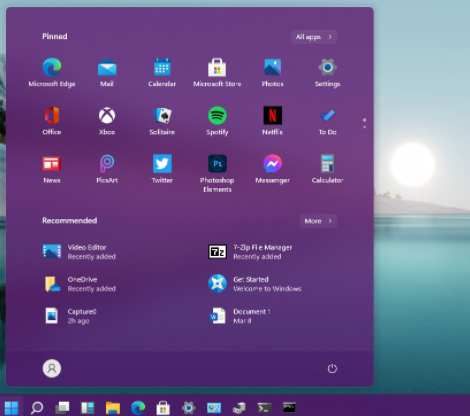Open Settings gear on the taskbar

(188, 407)
